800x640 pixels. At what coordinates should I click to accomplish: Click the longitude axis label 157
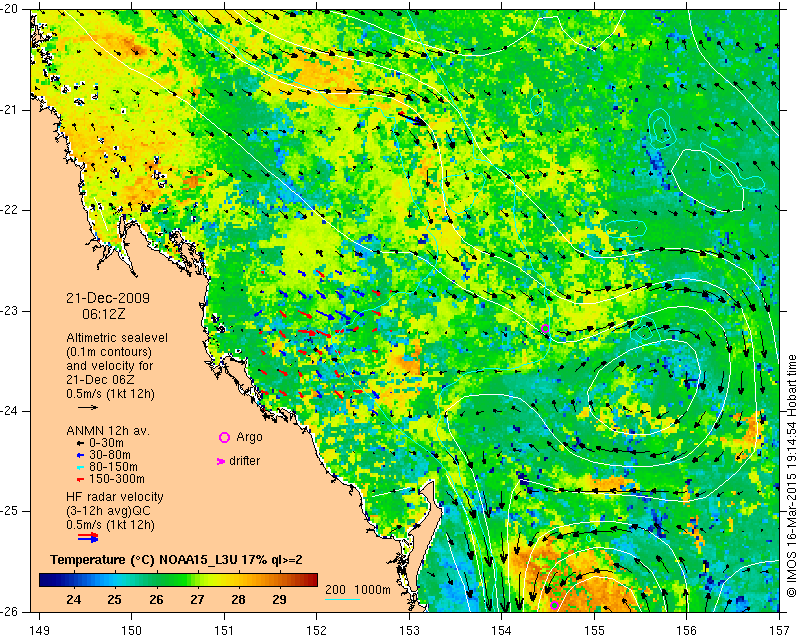780,630
